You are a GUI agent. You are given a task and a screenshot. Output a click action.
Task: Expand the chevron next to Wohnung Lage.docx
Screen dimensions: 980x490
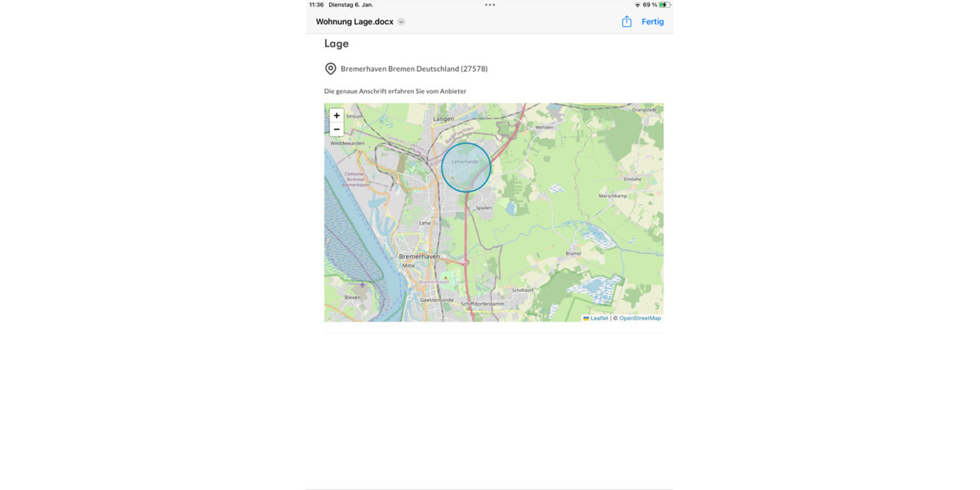[401, 22]
